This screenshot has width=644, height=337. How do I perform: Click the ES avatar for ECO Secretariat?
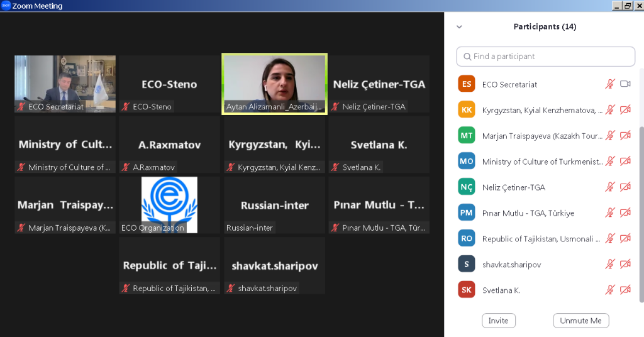tap(467, 84)
